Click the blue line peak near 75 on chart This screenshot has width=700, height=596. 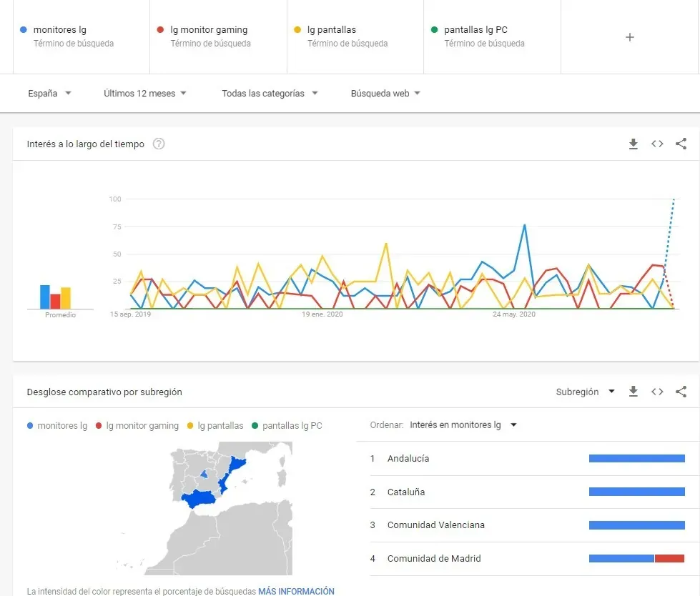pyautogui.click(x=525, y=225)
